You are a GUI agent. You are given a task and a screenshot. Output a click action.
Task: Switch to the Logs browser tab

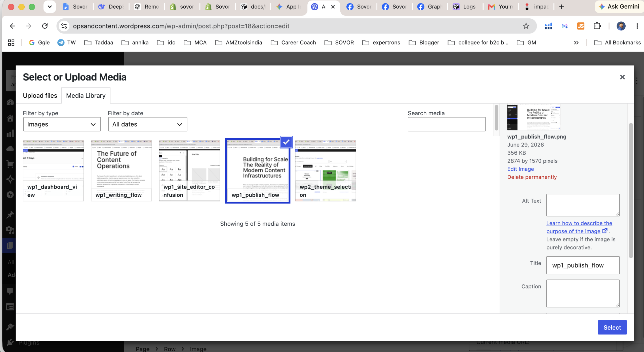[465, 7]
